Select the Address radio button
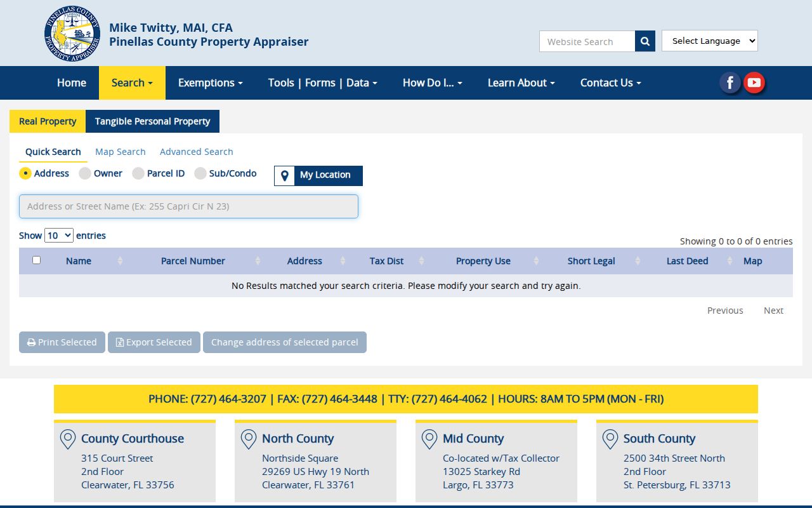This screenshot has height=508, width=812. pos(25,173)
